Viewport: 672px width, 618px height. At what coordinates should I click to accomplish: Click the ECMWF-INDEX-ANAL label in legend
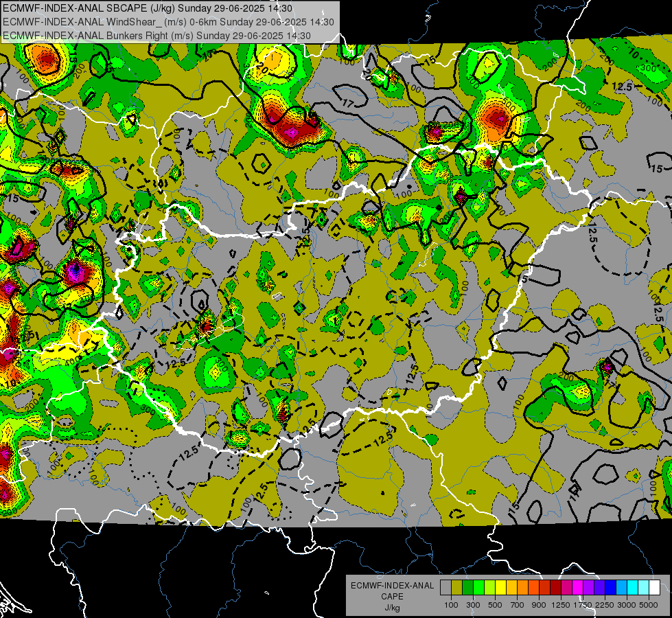pyautogui.click(x=392, y=586)
